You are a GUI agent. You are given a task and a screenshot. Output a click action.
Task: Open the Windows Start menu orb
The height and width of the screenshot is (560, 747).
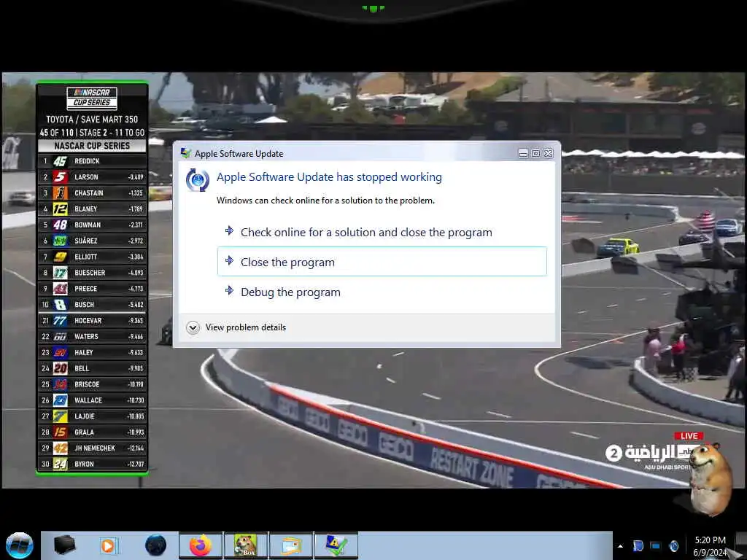[x=19, y=545]
